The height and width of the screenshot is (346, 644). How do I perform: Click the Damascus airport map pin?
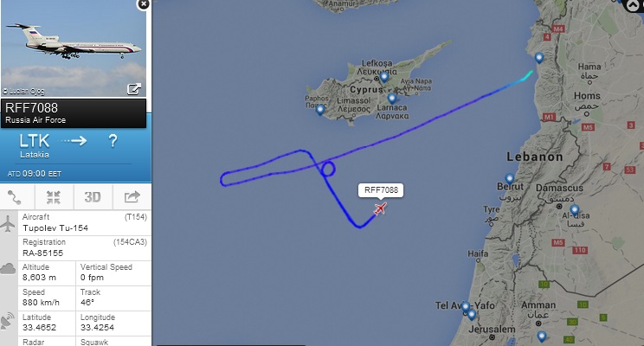click(x=575, y=210)
